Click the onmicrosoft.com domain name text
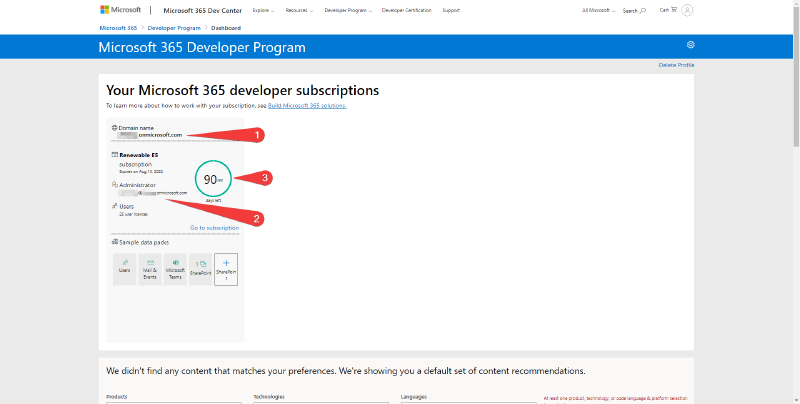This screenshot has width=800, height=404. tap(149, 135)
